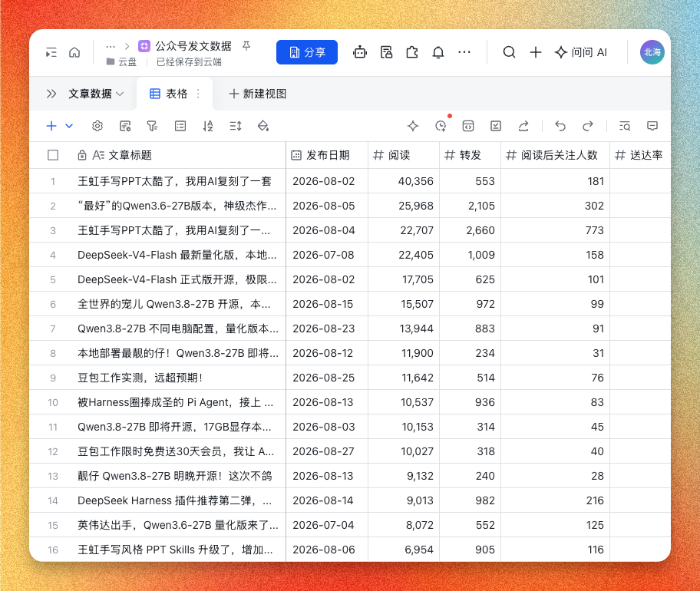The height and width of the screenshot is (591, 700).
Task: Open the 表格 tab options dots
Action: click(x=198, y=94)
